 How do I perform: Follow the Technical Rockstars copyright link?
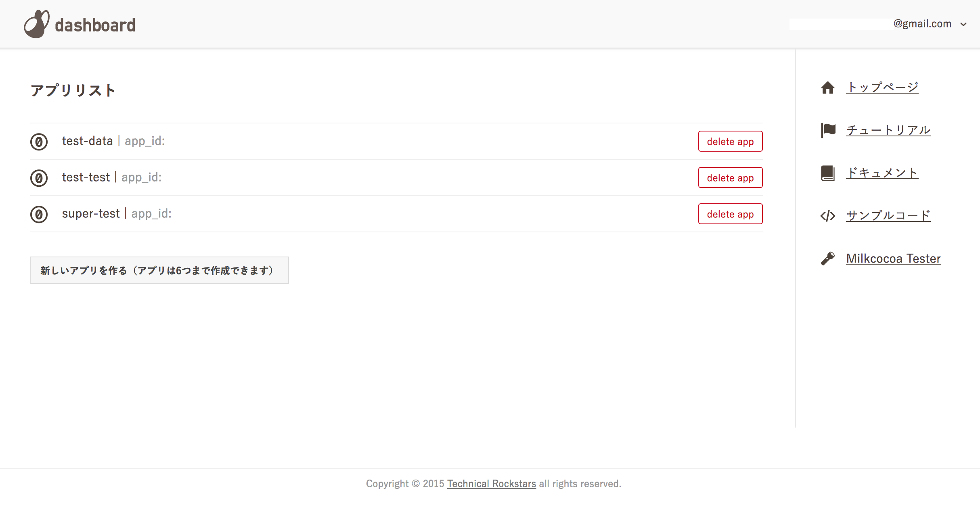tap(492, 483)
